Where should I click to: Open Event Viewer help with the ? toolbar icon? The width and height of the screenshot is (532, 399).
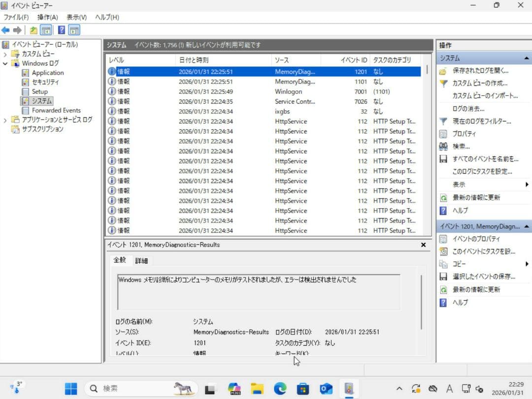click(x=61, y=30)
